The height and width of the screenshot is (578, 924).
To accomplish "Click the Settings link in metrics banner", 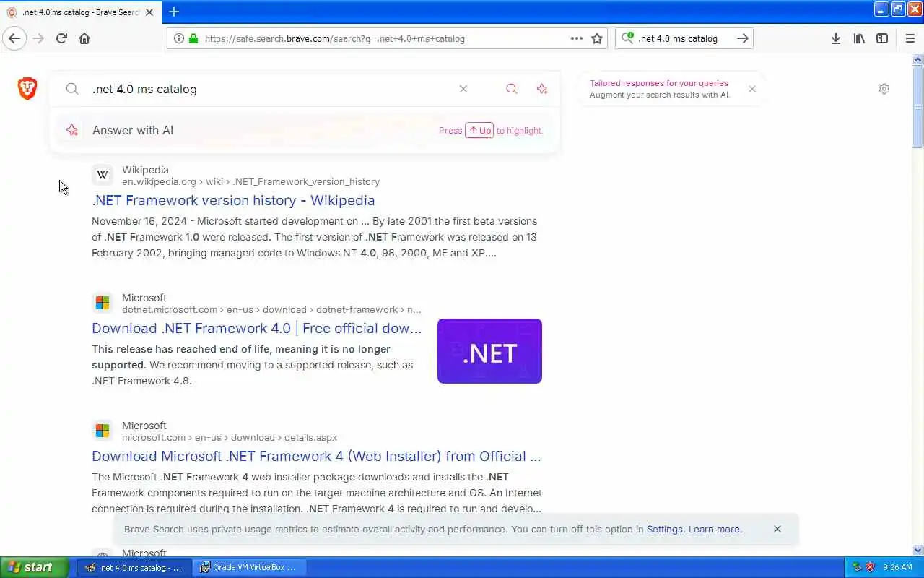I will [x=665, y=529].
